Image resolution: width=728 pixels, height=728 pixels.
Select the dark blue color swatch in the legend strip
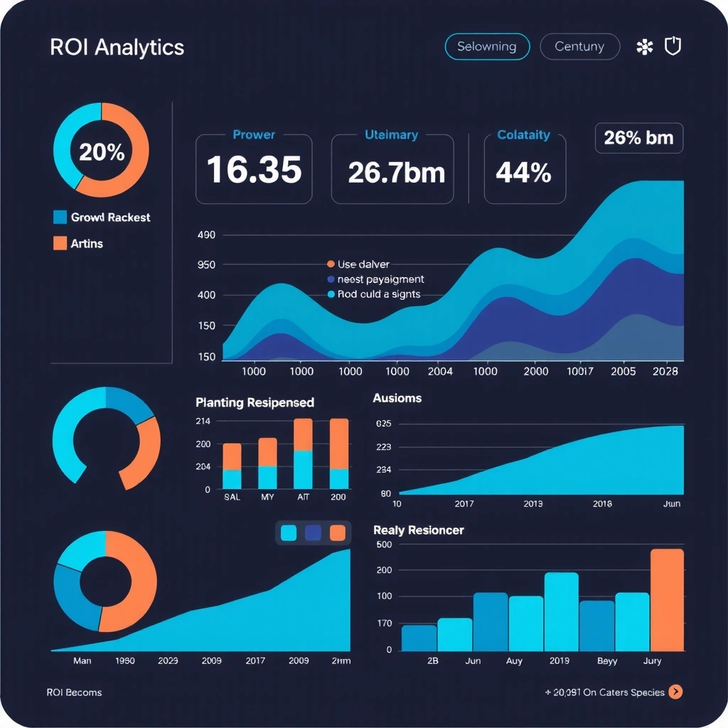[x=313, y=533]
